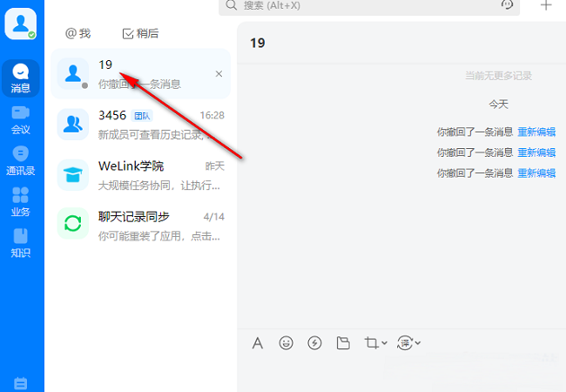Open 通讯录 (Contacts) in the sidebar
This screenshot has height=392, width=566.
point(21,160)
